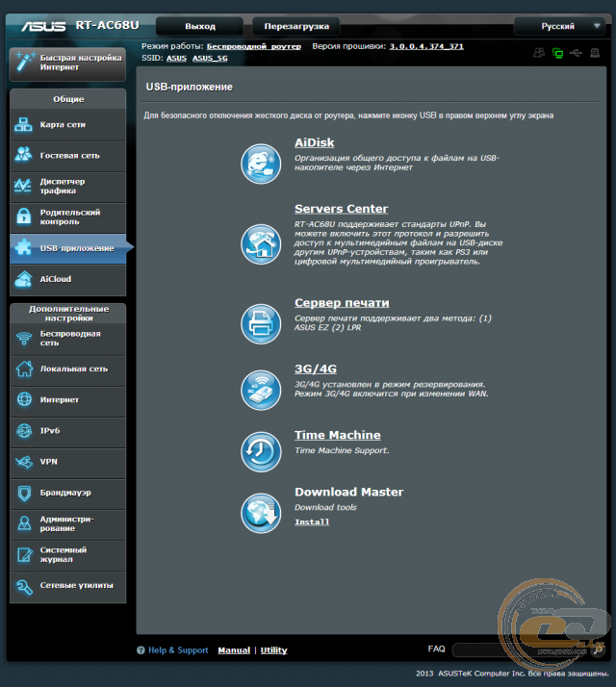This screenshot has width=616, height=687.
Task: Click the FAQ search magnifier icon
Action: click(598, 650)
